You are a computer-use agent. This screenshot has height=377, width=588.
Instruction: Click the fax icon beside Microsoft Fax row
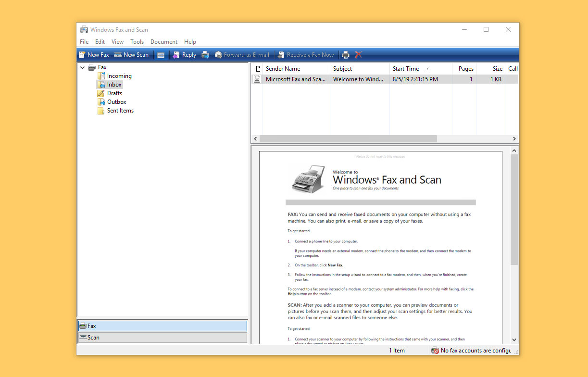click(x=257, y=79)
